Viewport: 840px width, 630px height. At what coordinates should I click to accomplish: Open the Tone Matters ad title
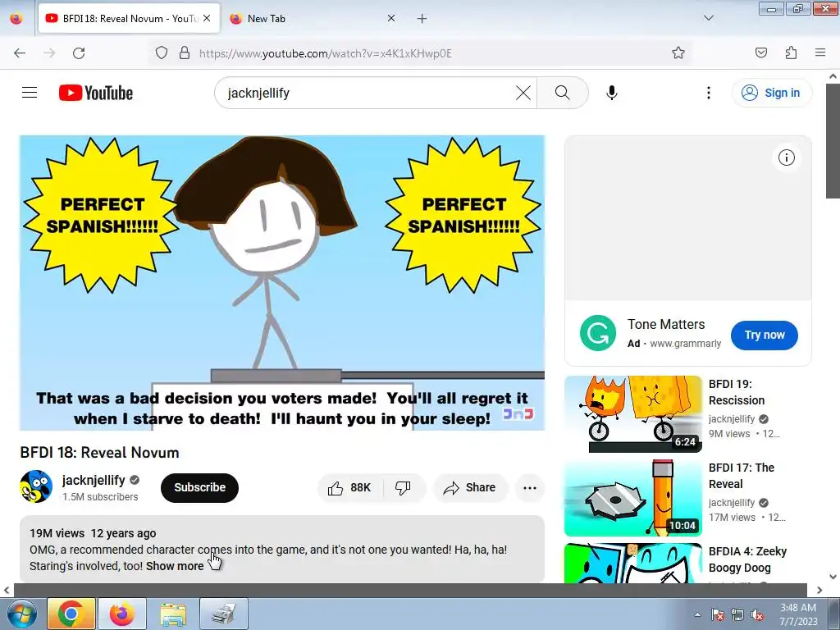click(x=666, y=324)
